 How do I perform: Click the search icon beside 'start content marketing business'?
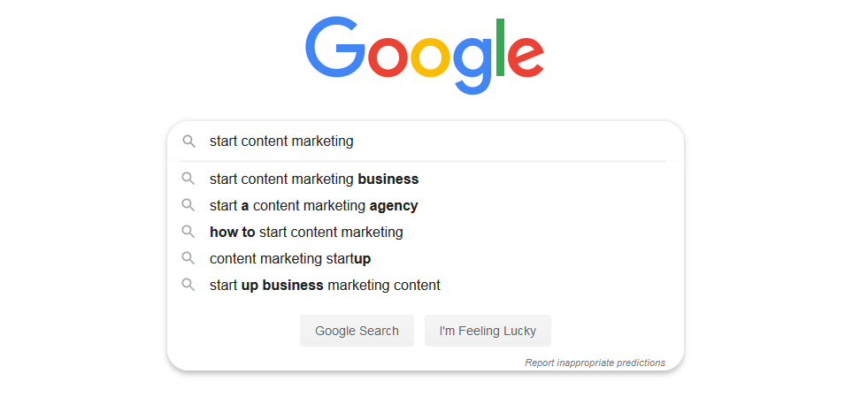188,179
